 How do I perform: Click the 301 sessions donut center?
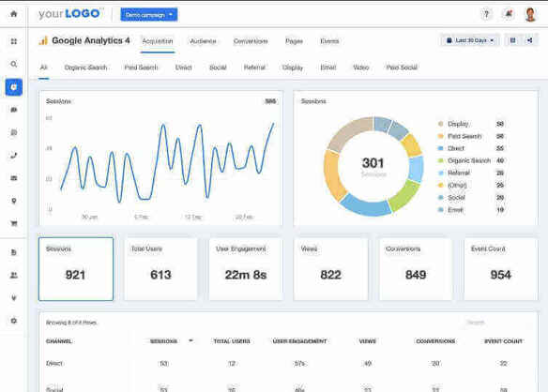(373, 166)
